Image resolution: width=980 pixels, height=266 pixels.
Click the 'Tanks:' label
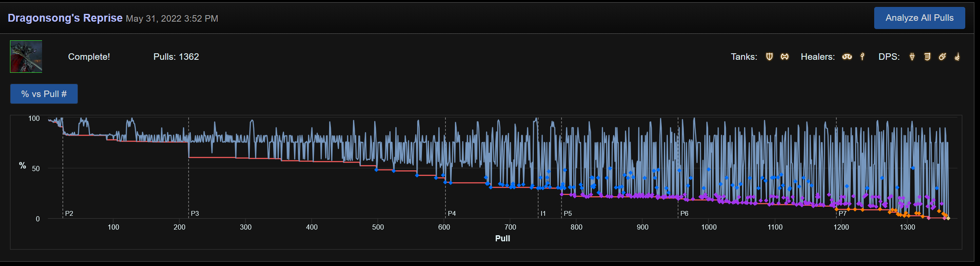744,57
